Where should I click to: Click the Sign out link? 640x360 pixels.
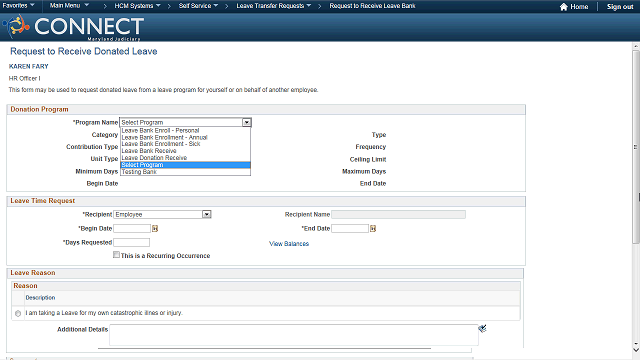(x=620, y=7)
